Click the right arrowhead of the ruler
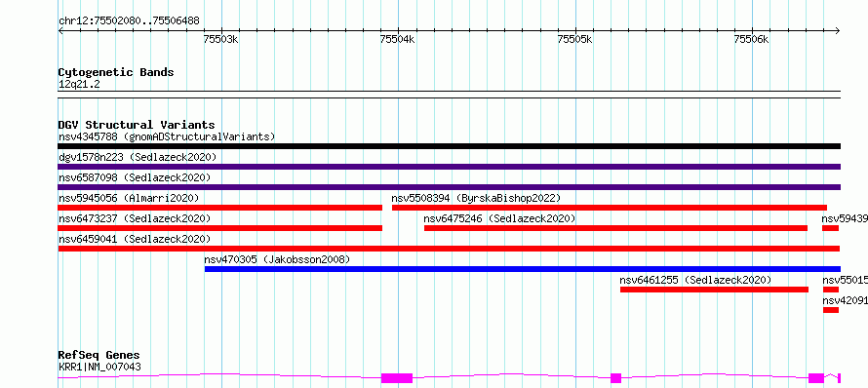The width and height of the screenshot is (868, 388). 838,31
